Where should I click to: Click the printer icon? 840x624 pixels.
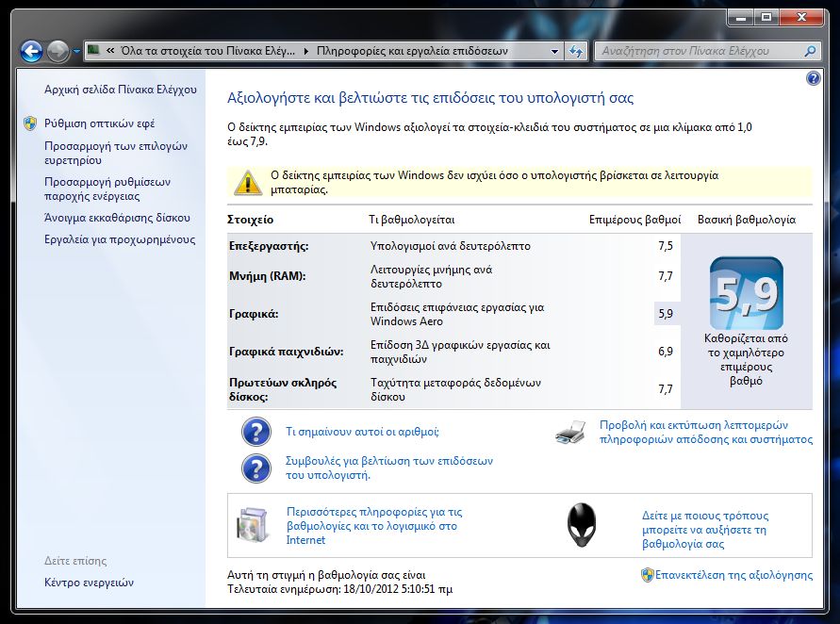point(570,433)
